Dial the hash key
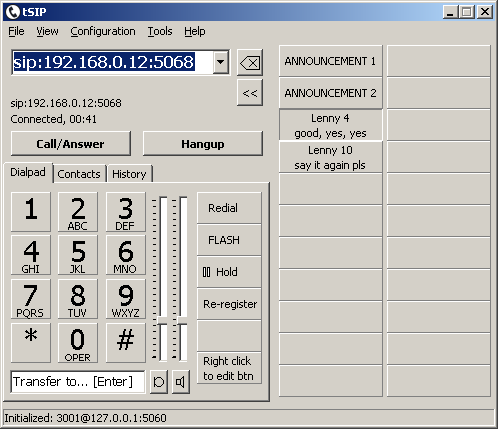 coord(126,343)
